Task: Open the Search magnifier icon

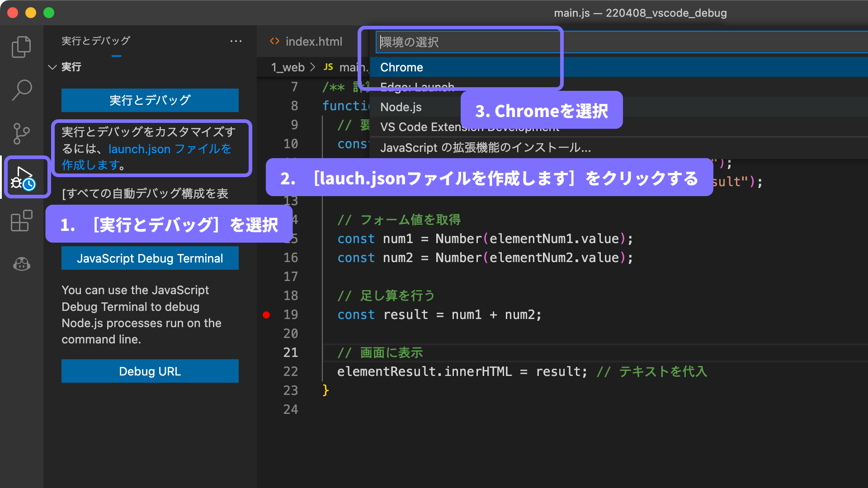Action: pos(21,90)
